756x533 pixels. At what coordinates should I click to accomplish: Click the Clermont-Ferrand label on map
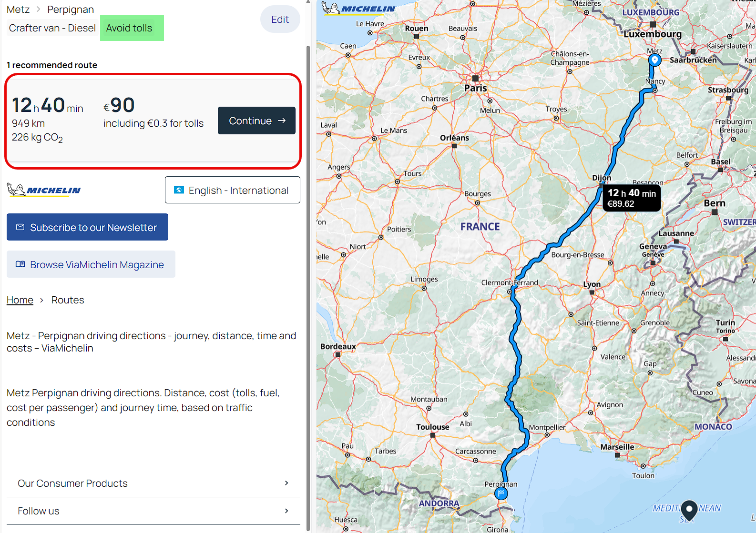click(510, 282)
